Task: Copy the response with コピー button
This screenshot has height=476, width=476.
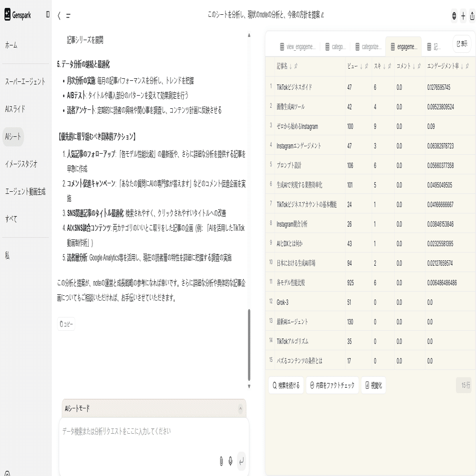Action: pyautogui.click(x=66, y=324)
